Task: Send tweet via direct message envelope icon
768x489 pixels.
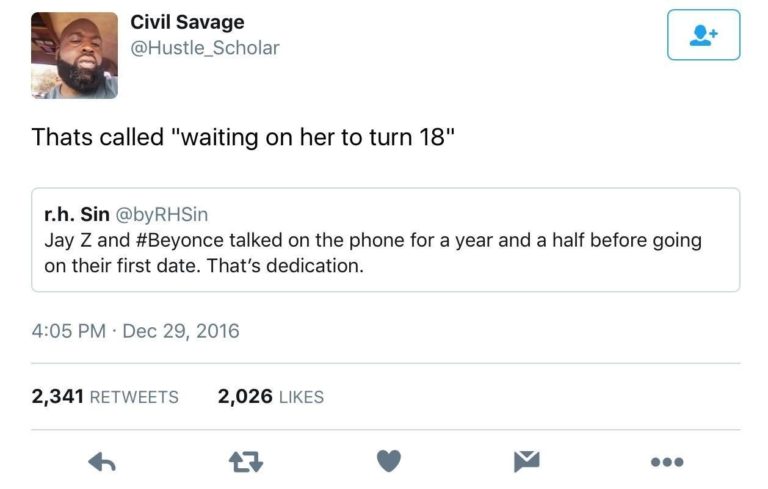Action: [x=527, y=461]
